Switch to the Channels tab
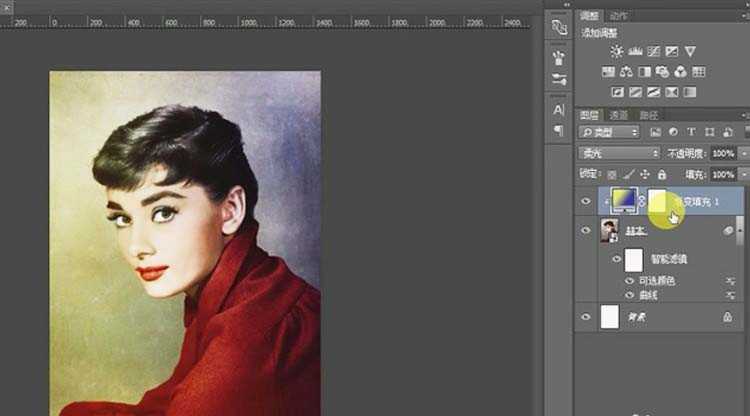 point(619,115)
